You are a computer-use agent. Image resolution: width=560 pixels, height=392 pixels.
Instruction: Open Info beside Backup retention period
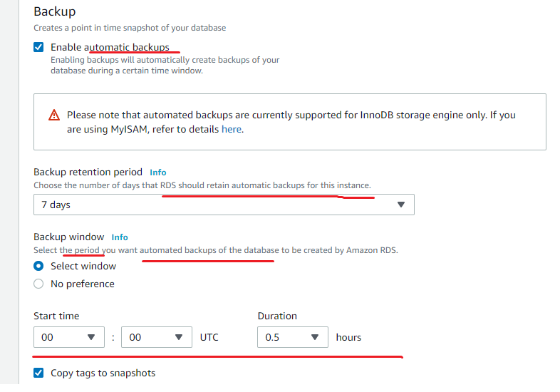[157, 172]
